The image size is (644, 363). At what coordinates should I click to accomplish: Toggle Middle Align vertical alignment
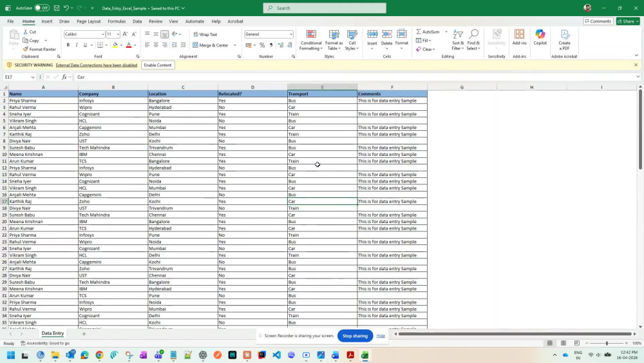156,35
